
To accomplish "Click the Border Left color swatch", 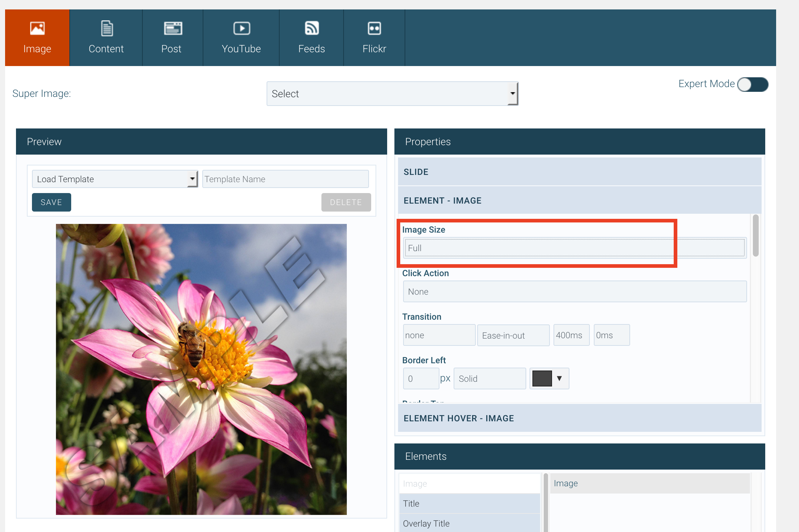I will tap(542, 378).
